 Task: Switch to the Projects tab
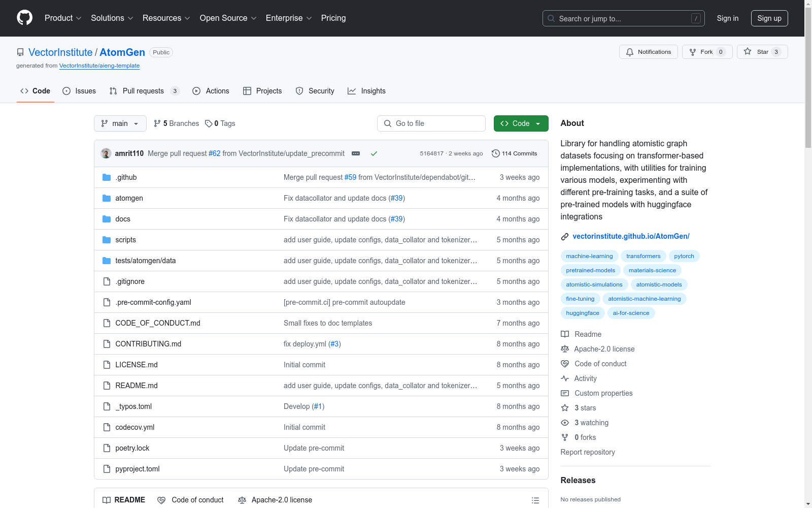[262, 91]
